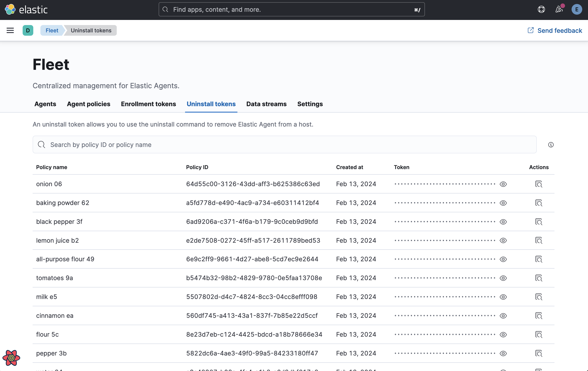Select policy ID 5507802d-d4c7-4824-8cc3-04cc8efff098
Viewport: 588px width, 371px height.
(252, 297)
